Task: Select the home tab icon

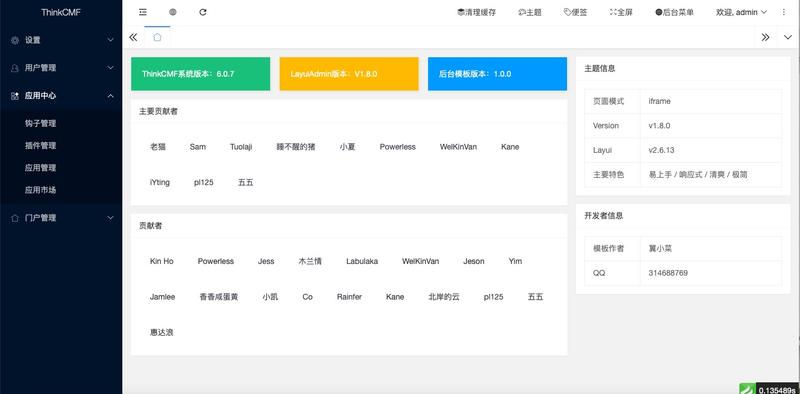Action: (x=158, y=37)
